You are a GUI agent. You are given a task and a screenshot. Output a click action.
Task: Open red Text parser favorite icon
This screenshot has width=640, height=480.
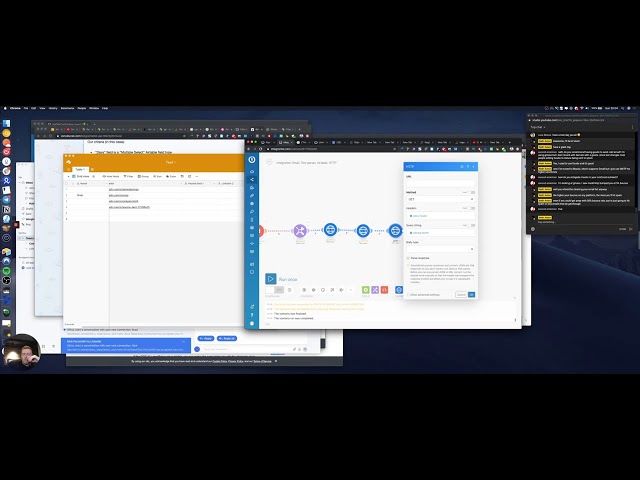point(384,290)
